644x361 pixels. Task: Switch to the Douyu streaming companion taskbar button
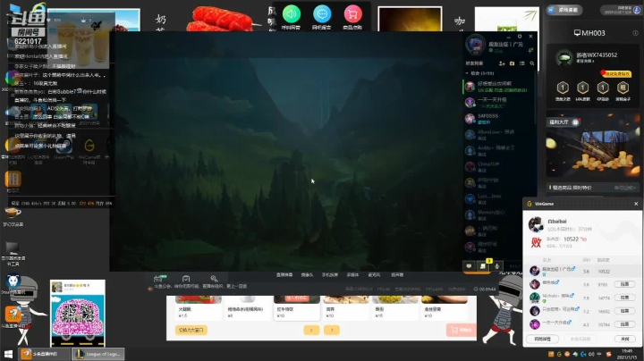[x=45, y=354]
